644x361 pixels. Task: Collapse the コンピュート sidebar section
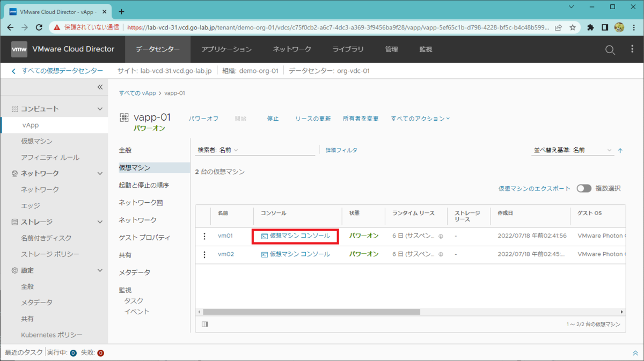click(100, 109)
